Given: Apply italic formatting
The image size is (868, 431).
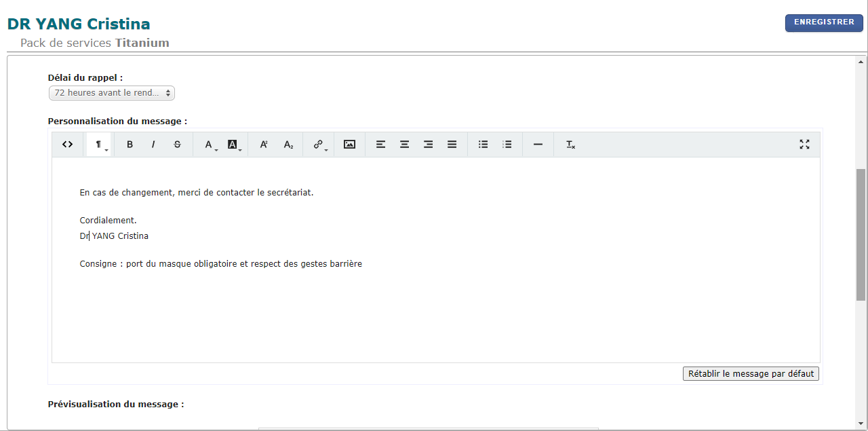Looking at the screenshot, I should point(153,144).
